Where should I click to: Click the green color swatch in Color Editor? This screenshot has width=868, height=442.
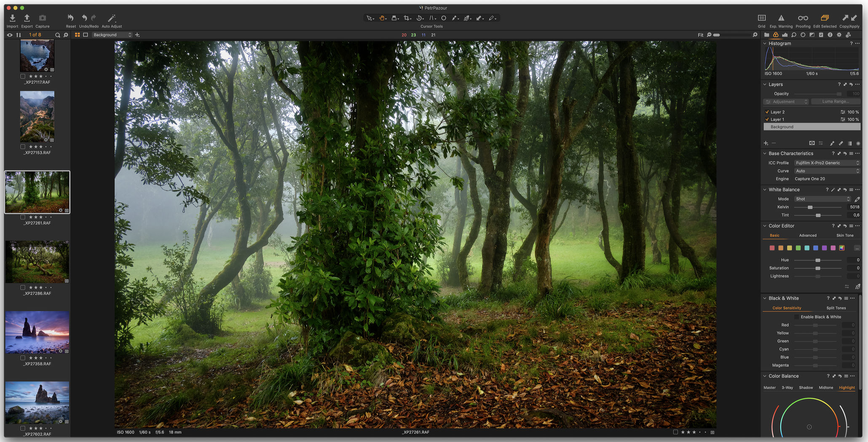coord(798,248)
